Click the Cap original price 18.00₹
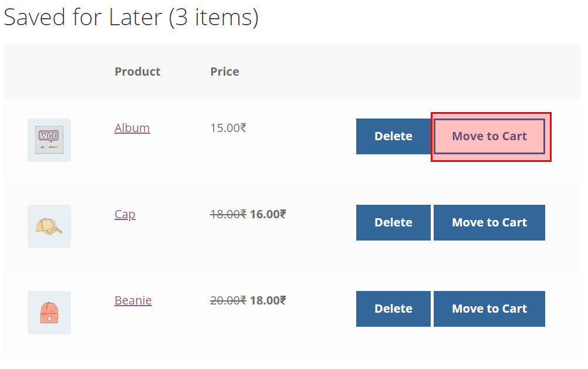 [228, 214]
